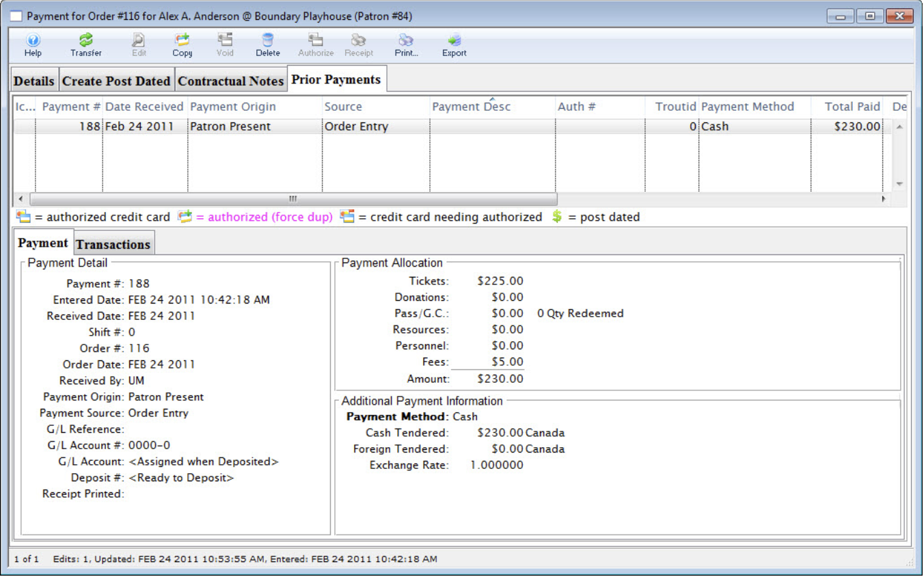Switch to the Transactions sub-tab

(x=113, y=244)
